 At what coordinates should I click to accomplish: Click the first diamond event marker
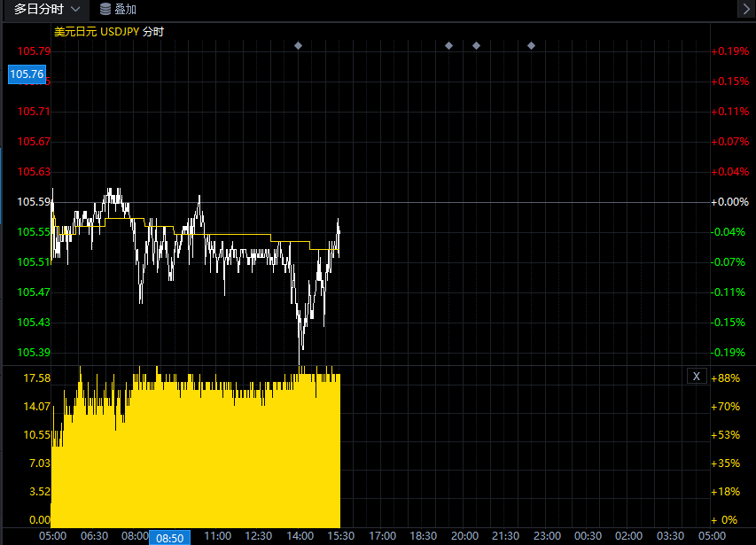click(298, 45)
